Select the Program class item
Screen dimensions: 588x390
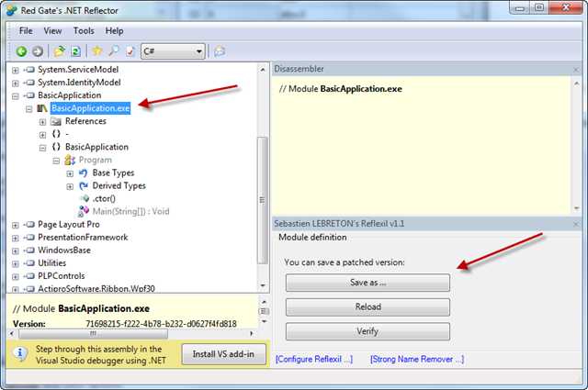[96, 160]
